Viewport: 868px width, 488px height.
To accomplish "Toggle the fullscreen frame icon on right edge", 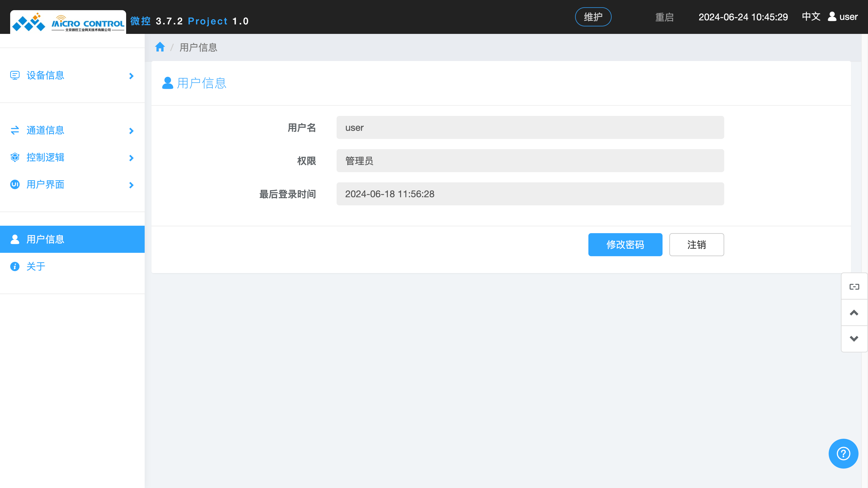I will (854, 286).
